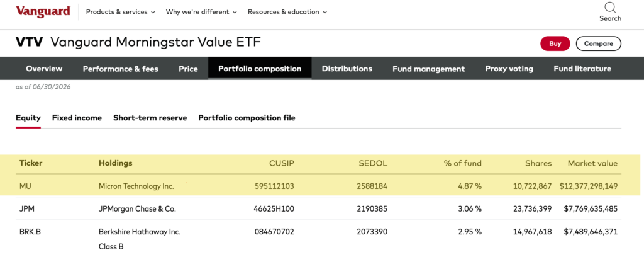Switch to the Overview tab
The image size is (644, 257).
coord(45,69)
